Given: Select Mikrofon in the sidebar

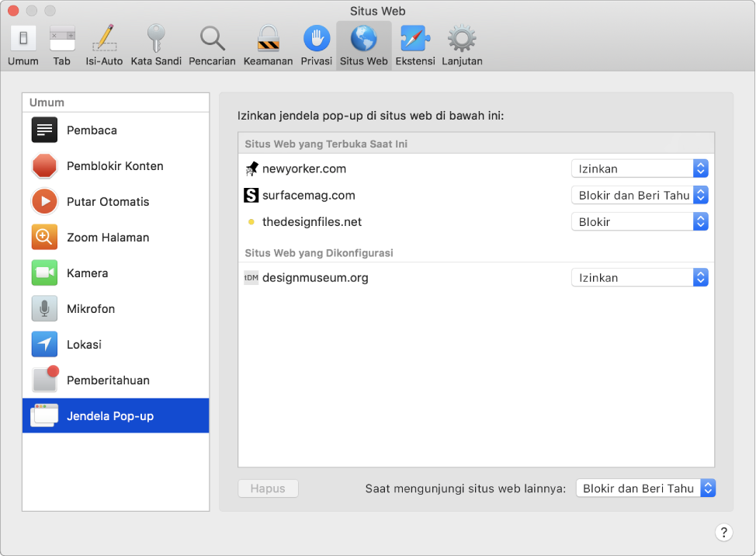Looking at the screenshot, I should (116, 308).
